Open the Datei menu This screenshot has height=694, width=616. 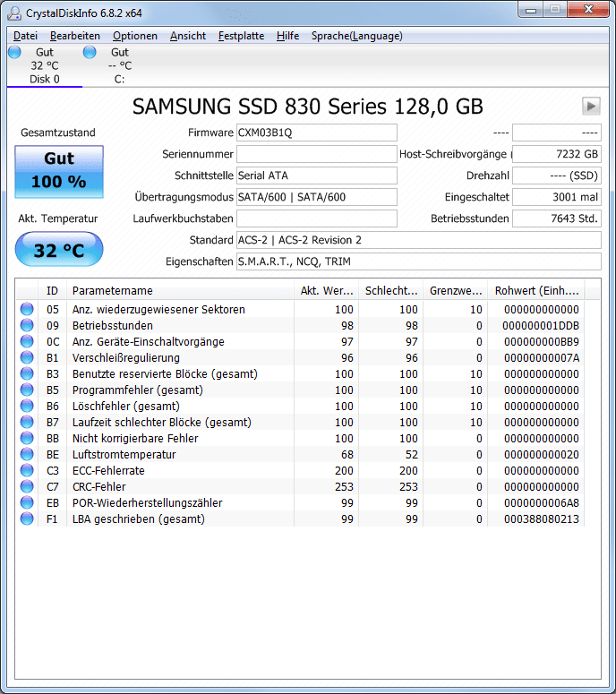(x=25, y=36)
